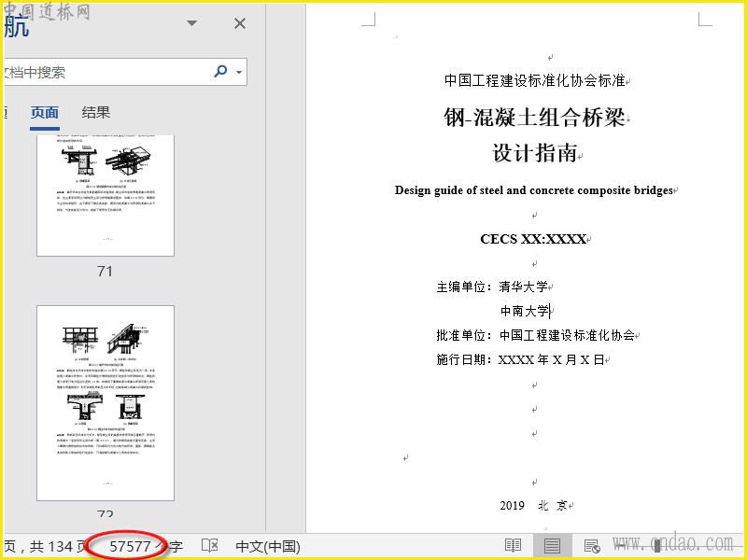Click the 中文(中国) language indicator

point(268,546)
